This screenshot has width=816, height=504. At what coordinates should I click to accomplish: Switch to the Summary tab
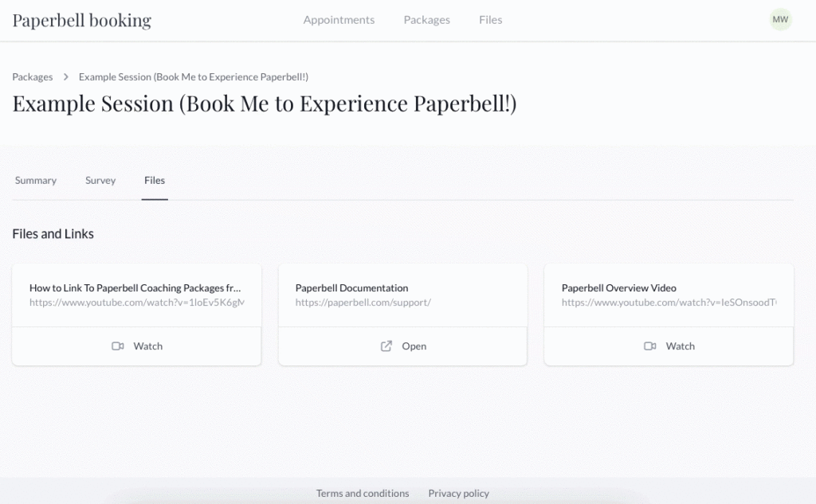tap(36, 181)
